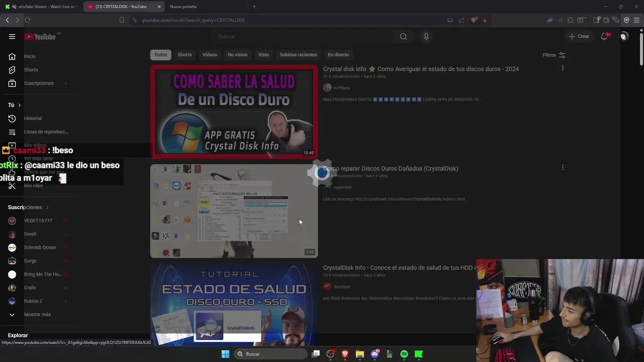Open Spotify from the taskbar
The width and height of the screenshot is (644, 362).
[404, 354]
